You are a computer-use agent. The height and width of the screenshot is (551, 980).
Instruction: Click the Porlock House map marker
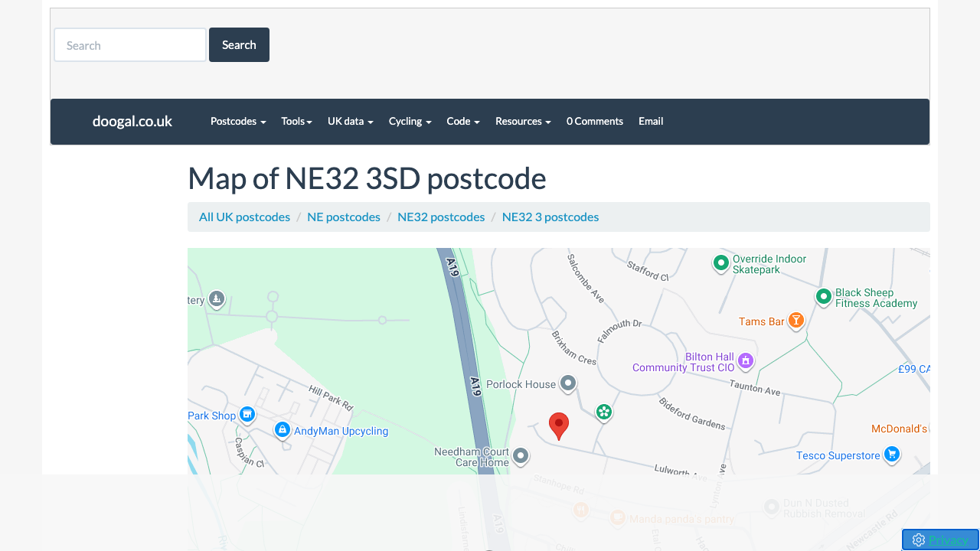pos(567,383)
